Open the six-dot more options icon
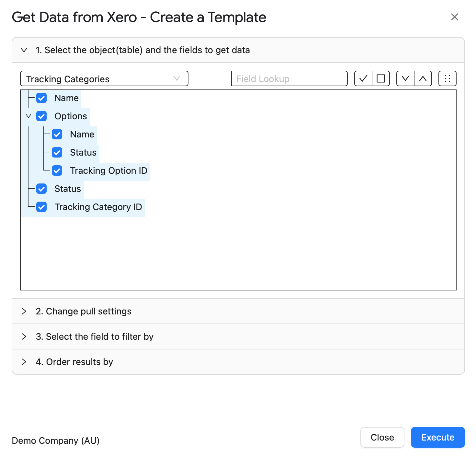The image size is (476, 459). click(448, 78)
